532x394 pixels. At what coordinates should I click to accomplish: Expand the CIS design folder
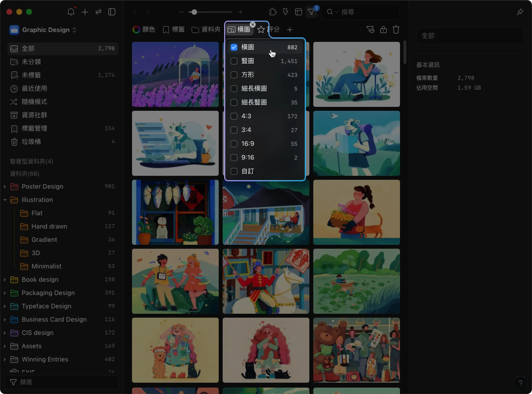[5, 333]
